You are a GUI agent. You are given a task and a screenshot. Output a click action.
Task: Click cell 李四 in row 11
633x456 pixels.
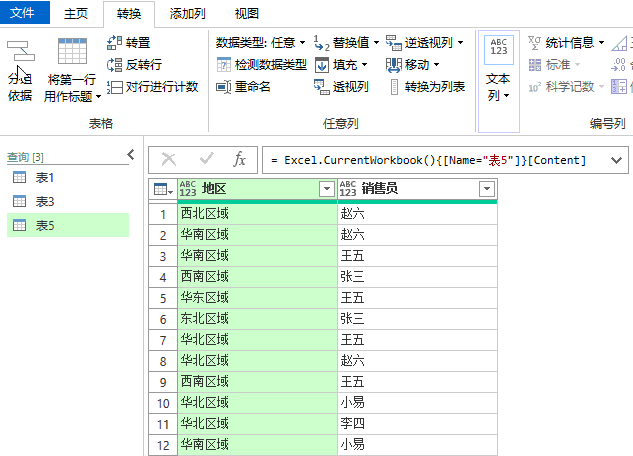pos(417,424)
